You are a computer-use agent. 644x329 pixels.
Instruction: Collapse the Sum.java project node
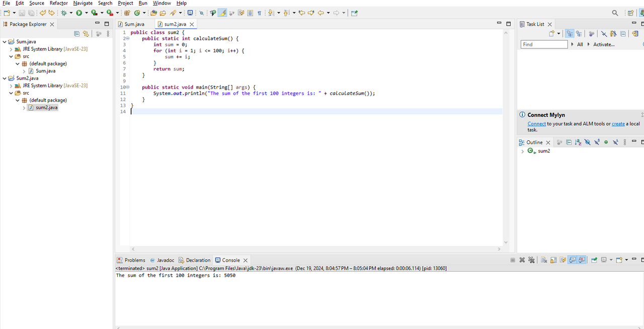click(5, 42)
